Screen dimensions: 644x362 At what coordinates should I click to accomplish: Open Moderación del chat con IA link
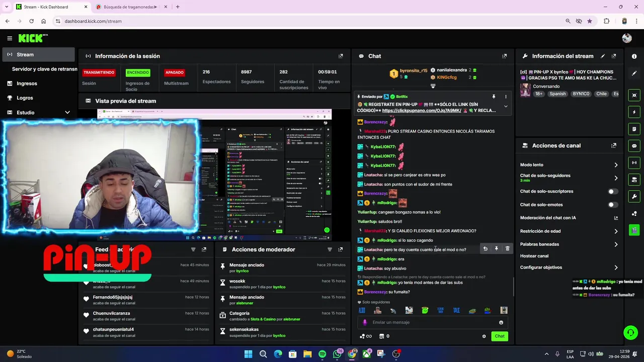[x=616, y=218]
